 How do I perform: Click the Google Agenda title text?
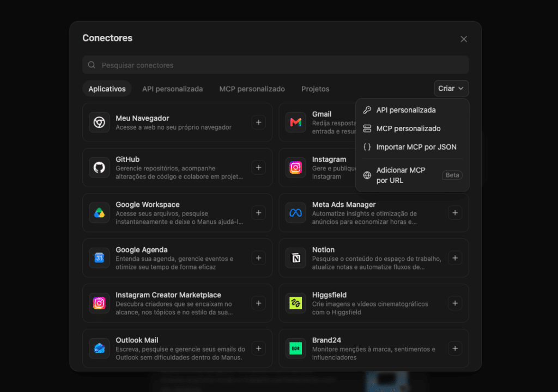point(142,250)
